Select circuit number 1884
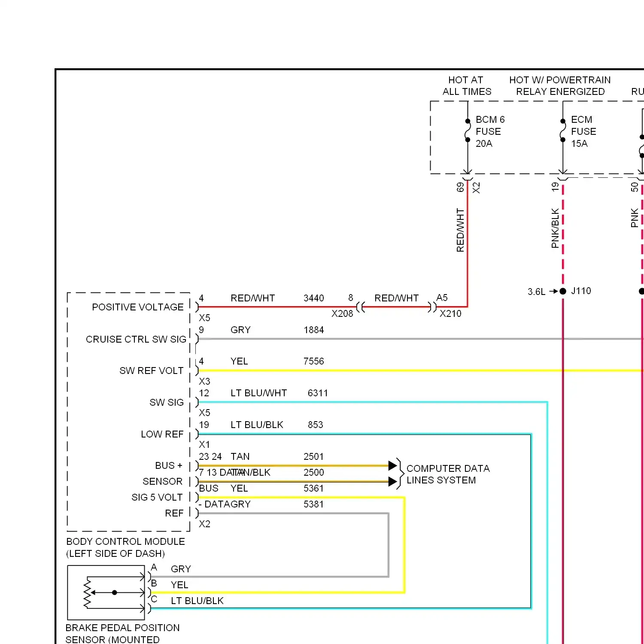 point(314,330)
